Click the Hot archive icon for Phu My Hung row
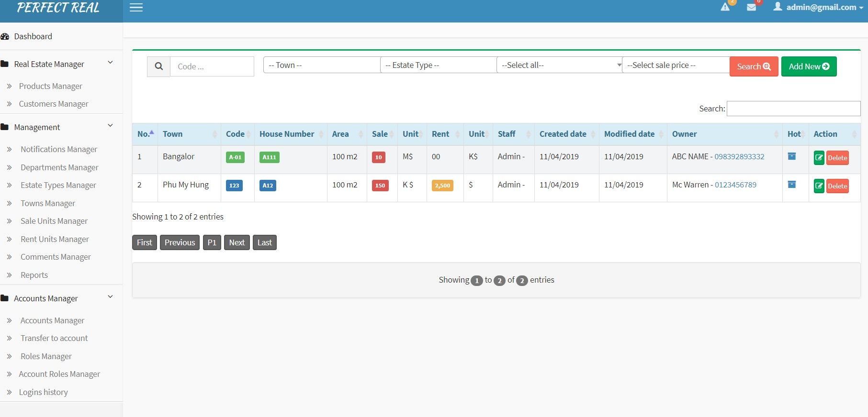 click(792, 185)
